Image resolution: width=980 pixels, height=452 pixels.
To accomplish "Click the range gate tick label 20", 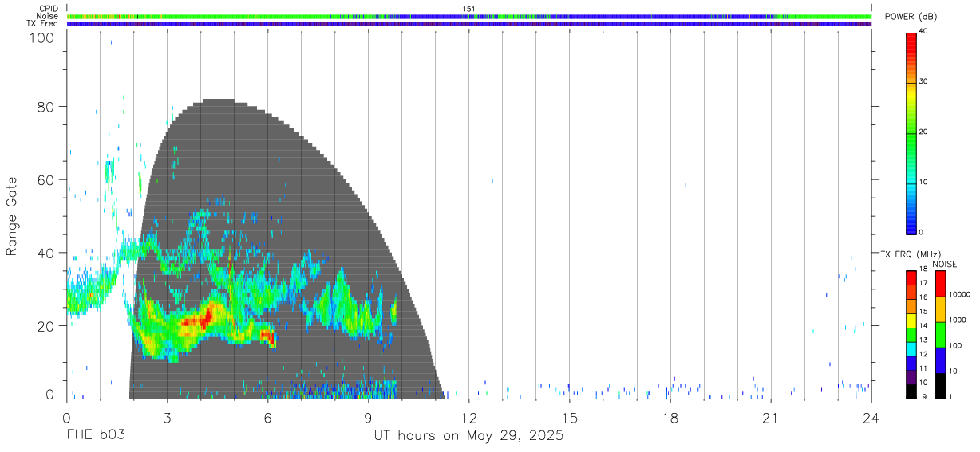I will tap(46, 326).
